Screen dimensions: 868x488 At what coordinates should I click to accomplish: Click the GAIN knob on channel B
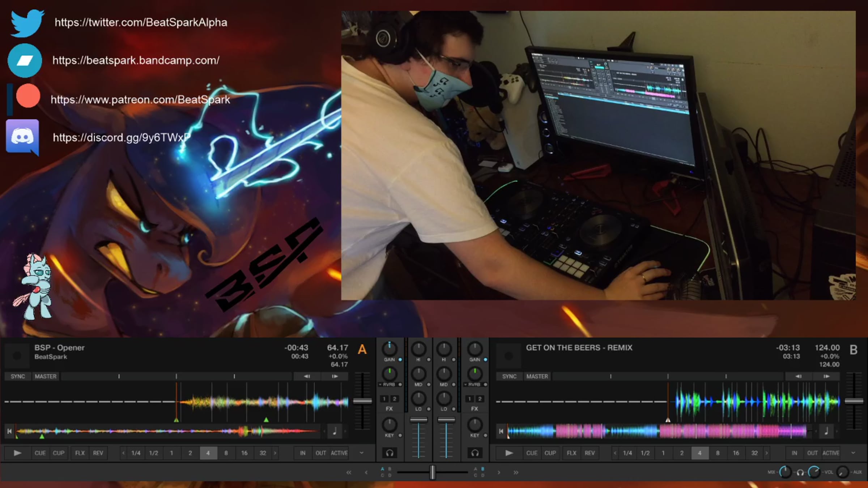coord(475,349)
